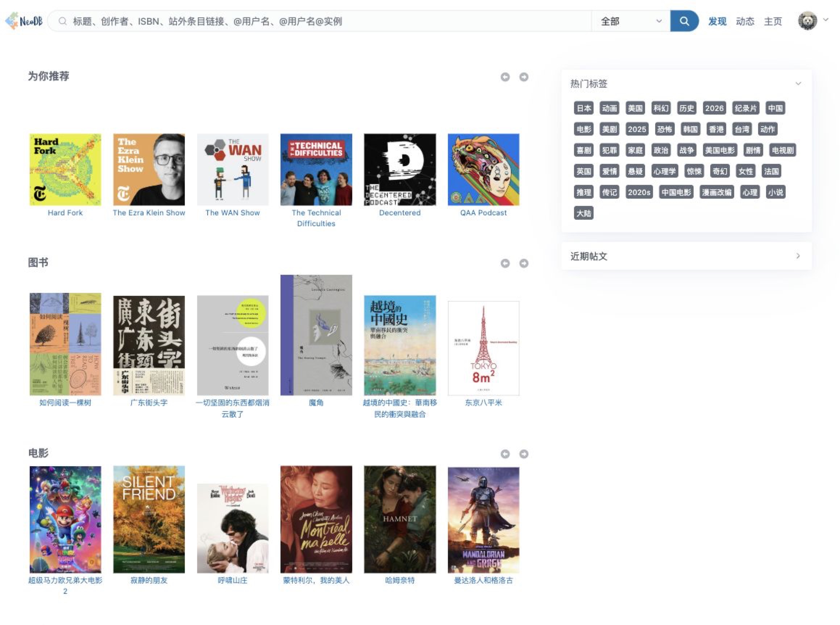Show next movies in 电影 carousel

(523, 454)
